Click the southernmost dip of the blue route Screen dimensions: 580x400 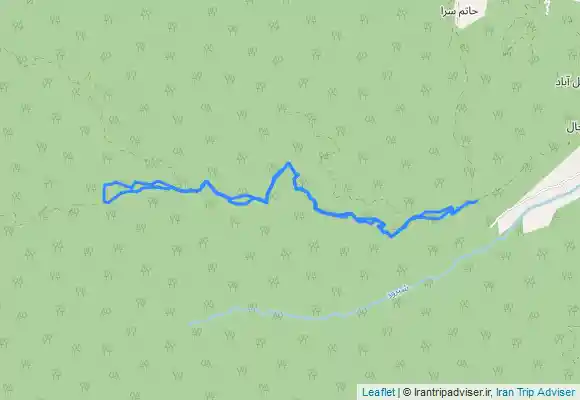[x=391, y=235]
